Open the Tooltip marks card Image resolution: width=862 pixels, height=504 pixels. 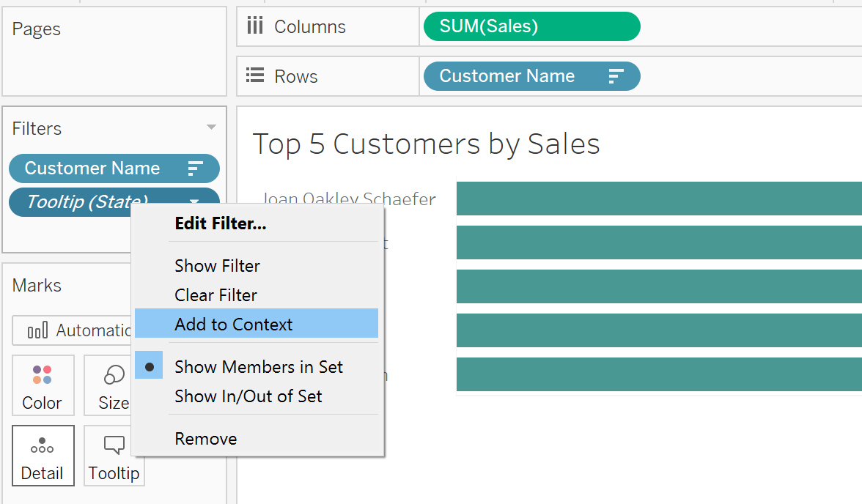114,456
